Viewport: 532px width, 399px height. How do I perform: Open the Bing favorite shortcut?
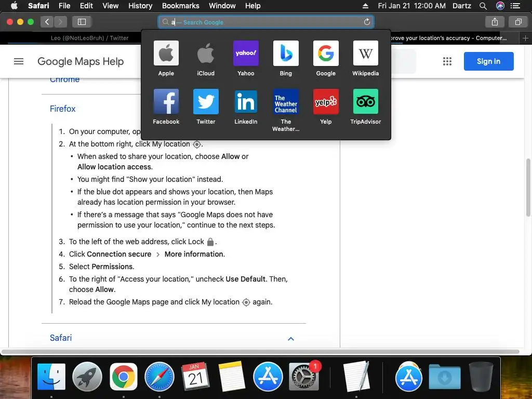click(x=286, y=58)
